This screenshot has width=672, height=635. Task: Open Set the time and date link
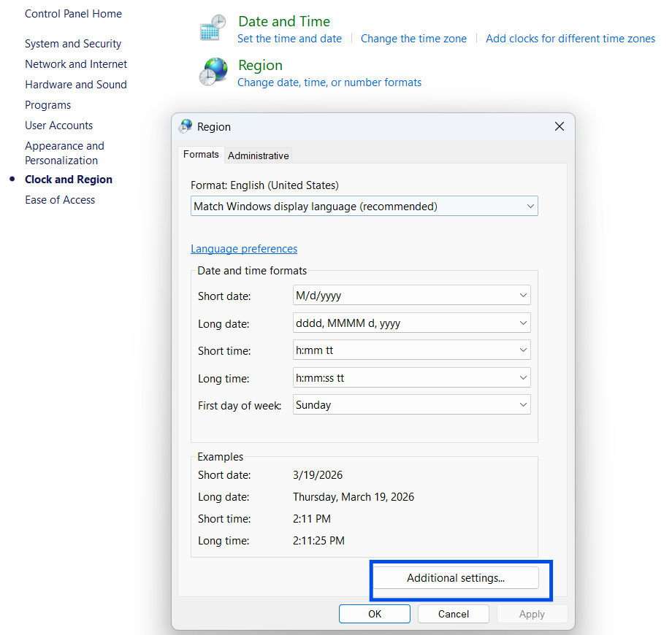[x=289, y=39]
